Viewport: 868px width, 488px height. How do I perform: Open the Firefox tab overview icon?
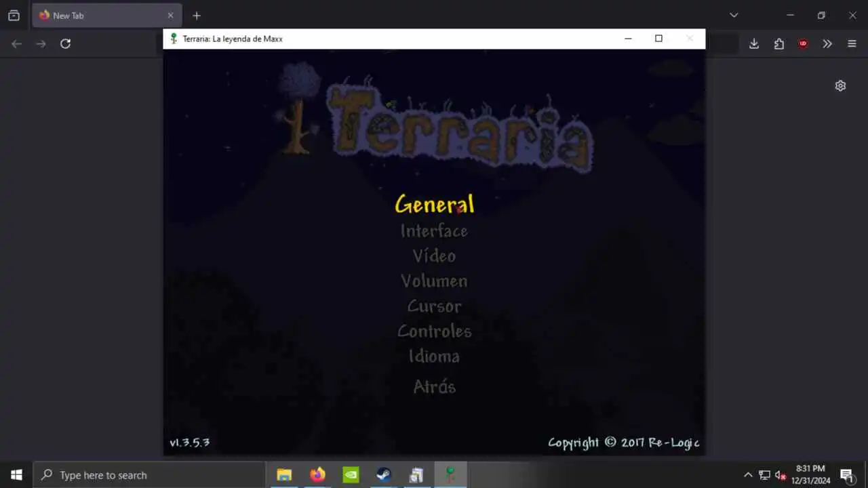pyautogui.click(x=14, y=16)
